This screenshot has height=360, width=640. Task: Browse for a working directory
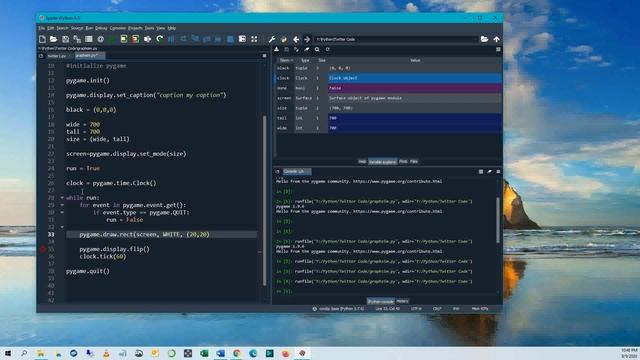coord(484,39)
